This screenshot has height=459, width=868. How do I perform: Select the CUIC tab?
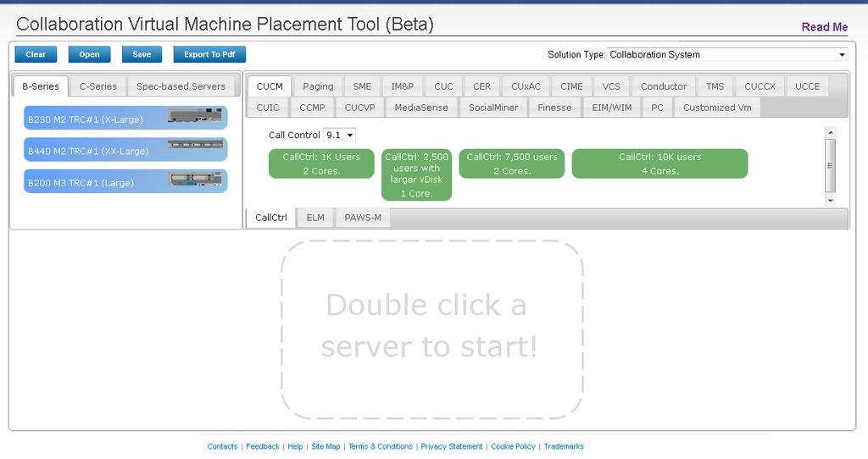[x=268, y=108]
